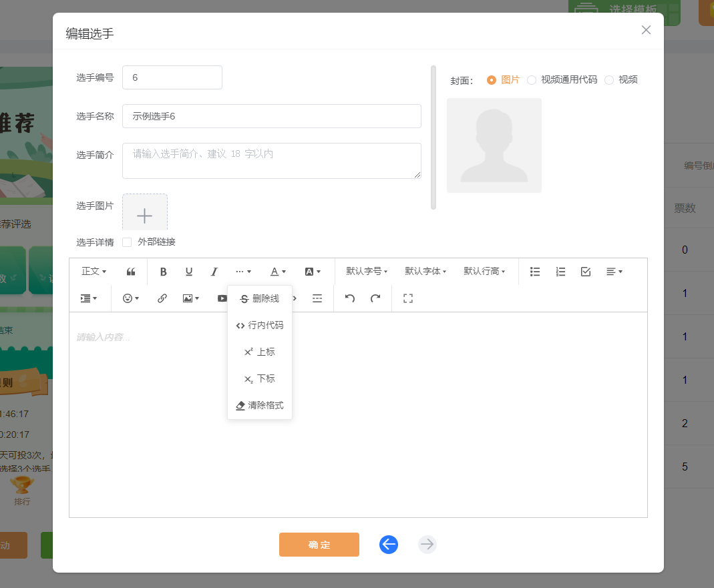Expand the 默认字体 font family dropdown
The width and height of the screenshot is (714, 588).
tap(425, 272)
